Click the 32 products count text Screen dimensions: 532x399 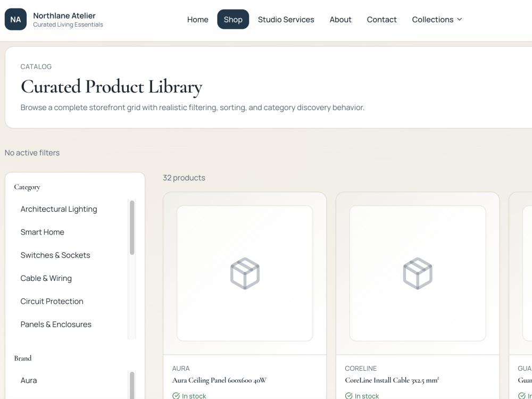tap(184, 178)
